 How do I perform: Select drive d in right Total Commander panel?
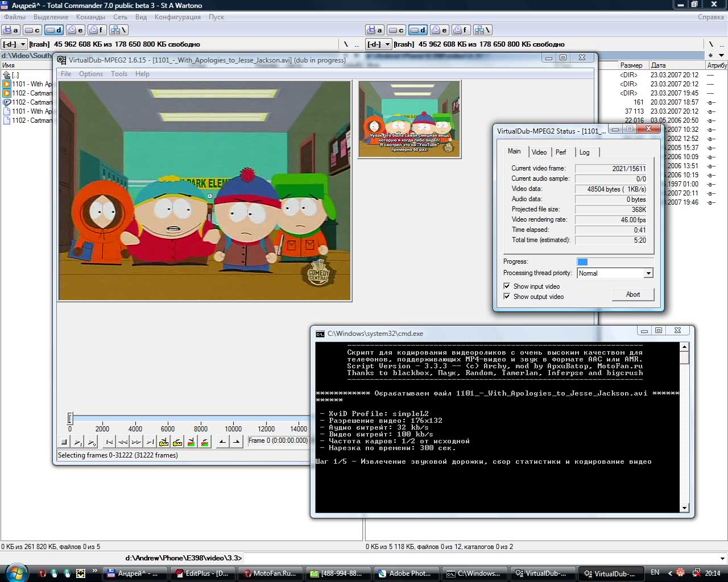[x=418, y=30]
